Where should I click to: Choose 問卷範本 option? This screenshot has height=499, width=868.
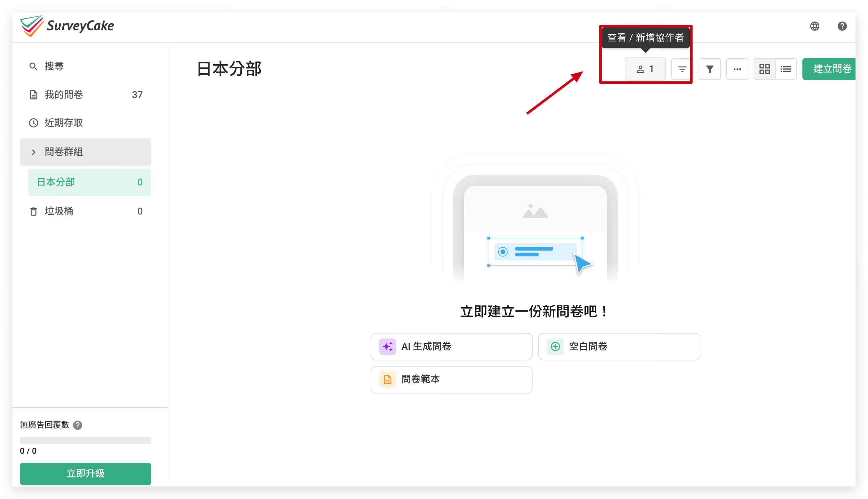(451, 379)
